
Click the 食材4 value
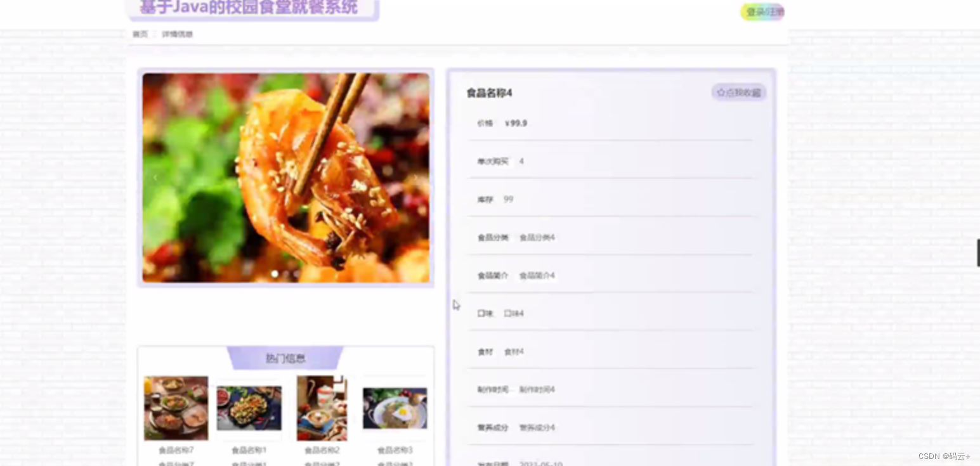tap(514, 351)
